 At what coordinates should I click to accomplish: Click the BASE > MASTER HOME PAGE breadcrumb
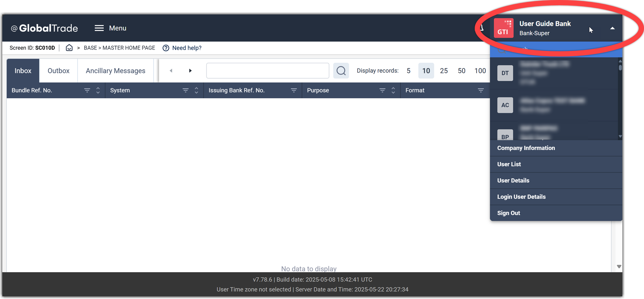pyautogui.click(x=119, y=48)
